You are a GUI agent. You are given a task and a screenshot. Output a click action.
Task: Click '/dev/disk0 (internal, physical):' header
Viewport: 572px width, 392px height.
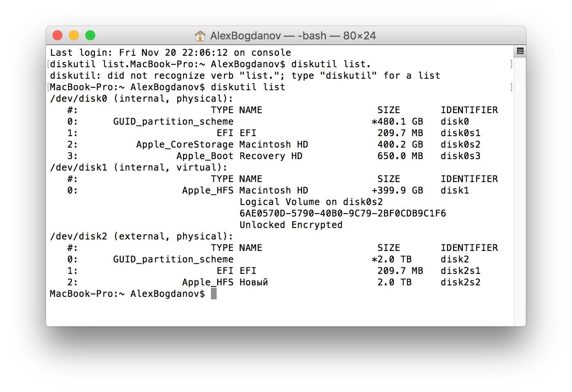coord(142,99)
